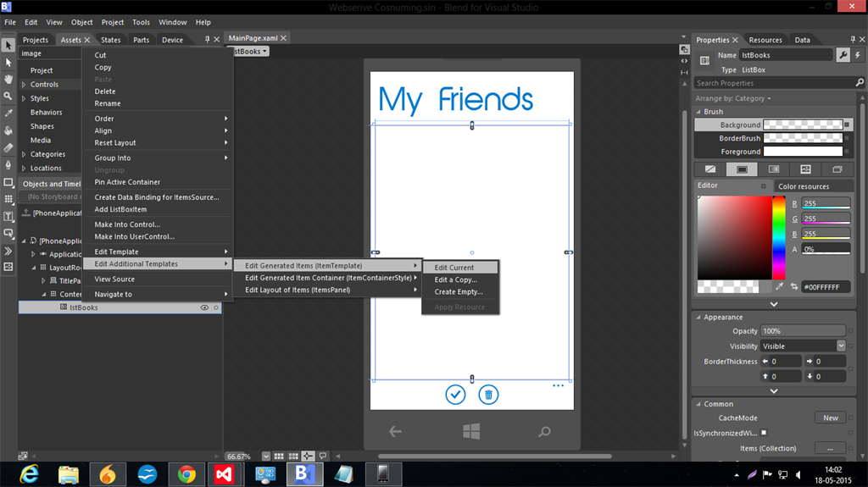Click the trash icon on phone preview

click(x=488, y=394)
